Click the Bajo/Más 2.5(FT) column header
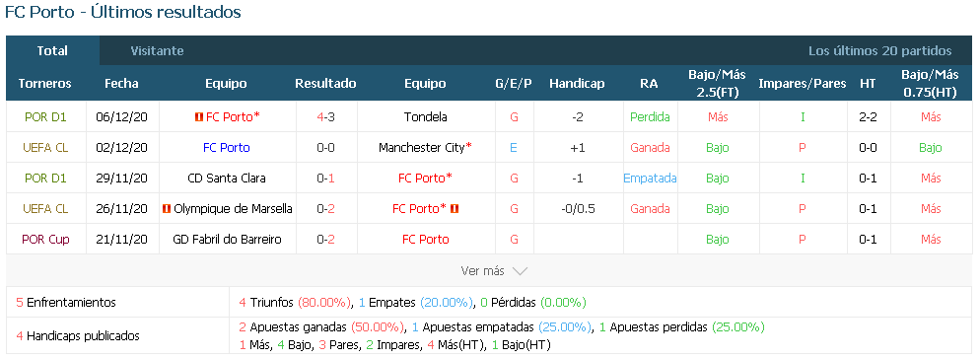 pos(718,83)
